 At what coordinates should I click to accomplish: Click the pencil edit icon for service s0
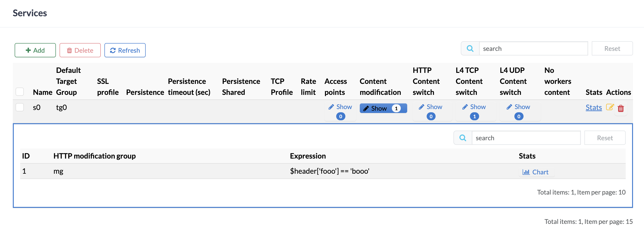(x=610, y=107)
